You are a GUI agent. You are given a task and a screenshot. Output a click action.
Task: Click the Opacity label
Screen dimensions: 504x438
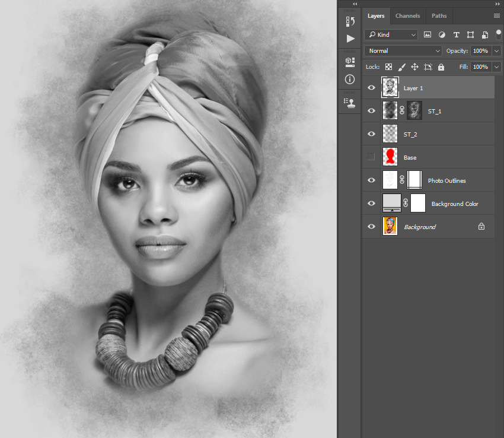click(457, 51)
